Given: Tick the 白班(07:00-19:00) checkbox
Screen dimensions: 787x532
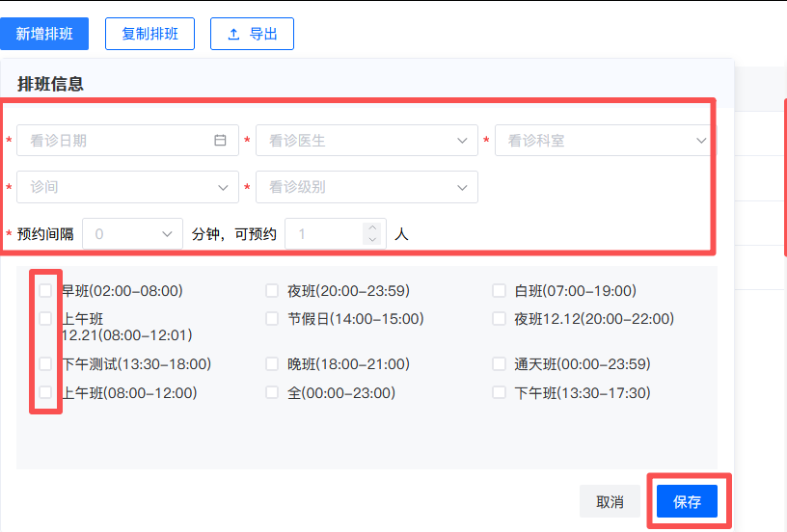Looking at the screenshot, I should coord(499,291).
